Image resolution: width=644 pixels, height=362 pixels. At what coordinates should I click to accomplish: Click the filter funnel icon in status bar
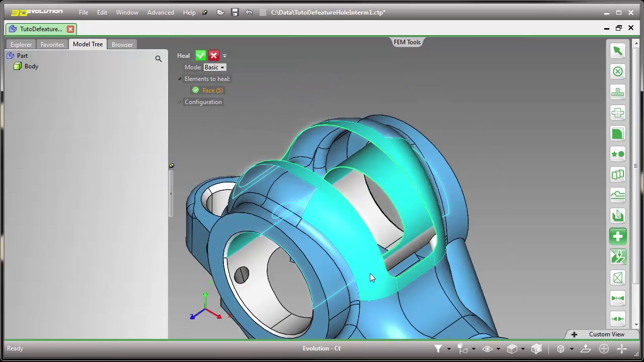[x=438, y=348]
